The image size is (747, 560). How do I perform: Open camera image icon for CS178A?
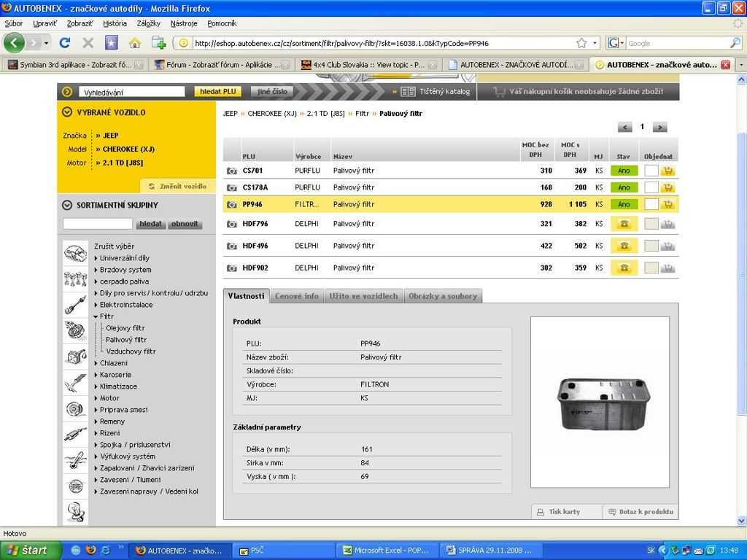pyautogui.click(x=231, y=187)
